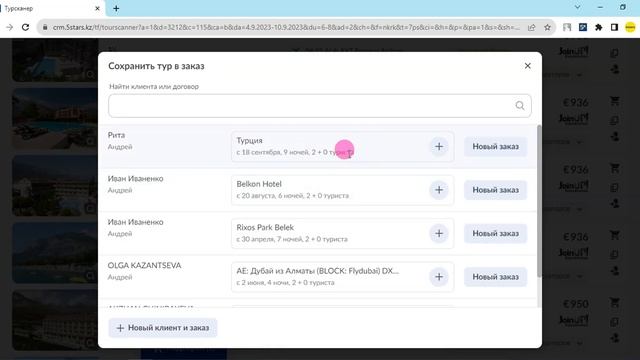Add tour to Rixos Park Belek order plus
640x360 pixels.
point(439,233)
